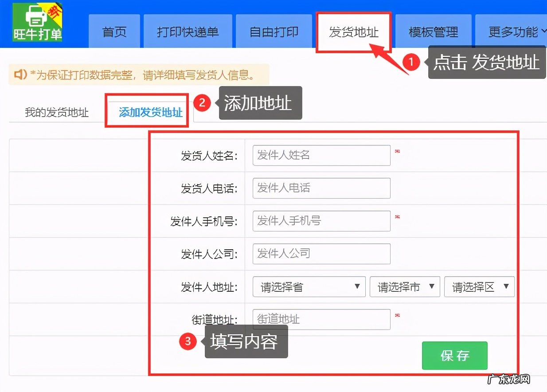Open the 首页 navigation item

click(x=114, y=31)
